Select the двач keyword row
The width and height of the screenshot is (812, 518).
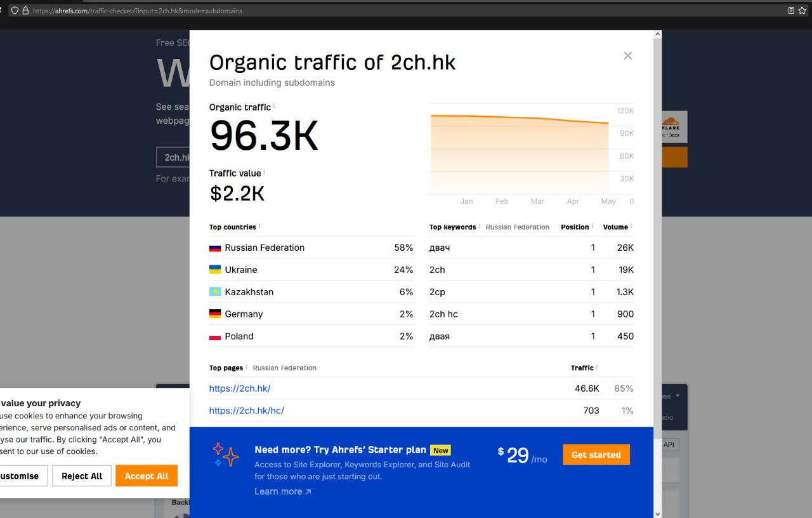pyautogui.click(x=532, y=248)
